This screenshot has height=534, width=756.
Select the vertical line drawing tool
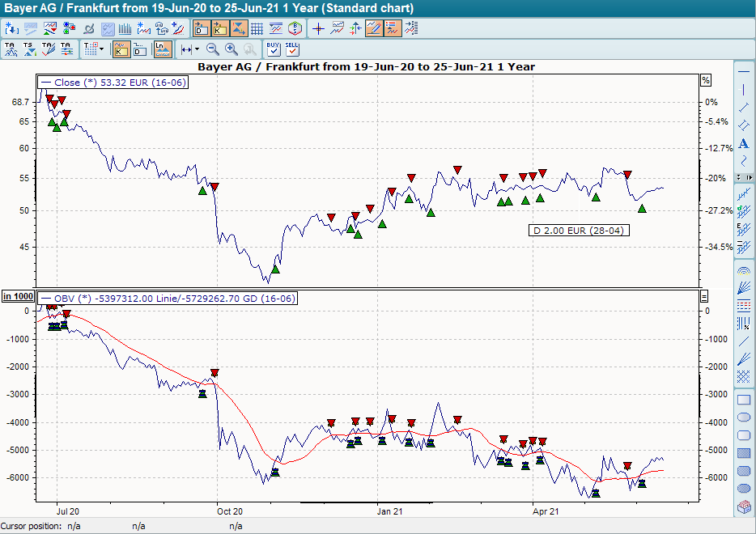pyautogui.click(x=743, y=89)
